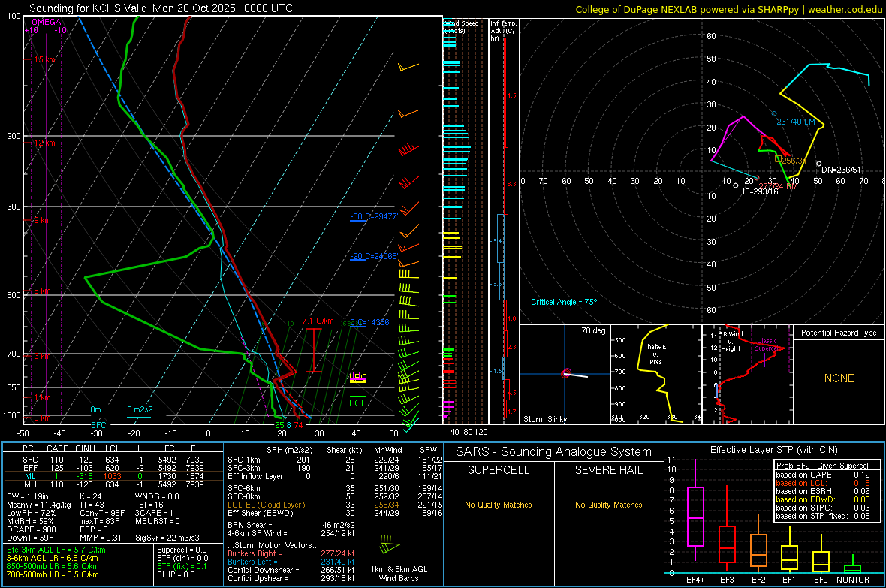This screenshot has width=886, height=588.
Task: Click the MeanW = 11.4g/kg value
Action: click(x=39, y=505)
